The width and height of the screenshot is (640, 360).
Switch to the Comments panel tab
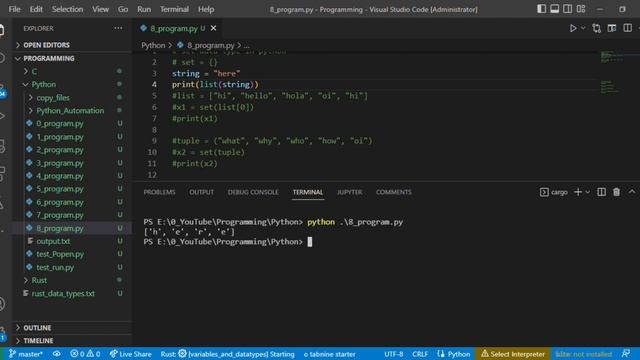point(393,192)
